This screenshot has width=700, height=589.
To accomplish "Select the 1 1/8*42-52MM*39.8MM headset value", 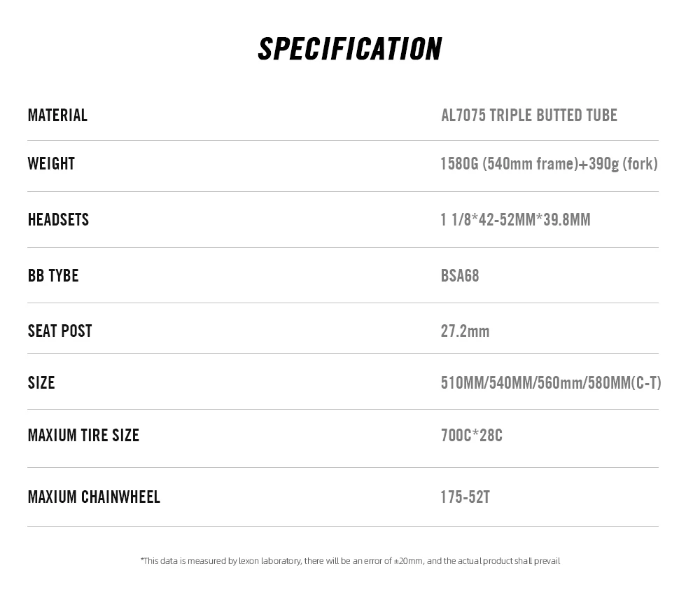I will 515,220.
